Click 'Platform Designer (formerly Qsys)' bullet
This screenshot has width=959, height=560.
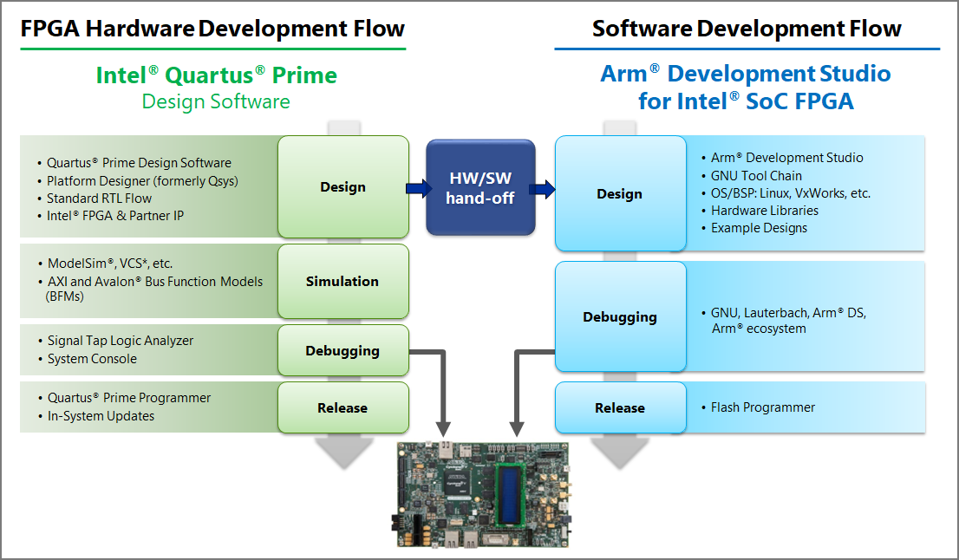(142, 181)
